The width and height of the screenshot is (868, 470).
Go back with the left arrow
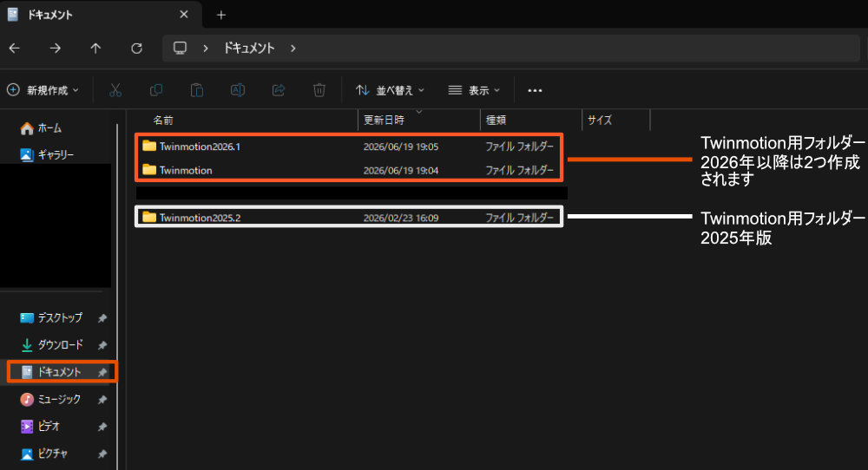(15, 48)
